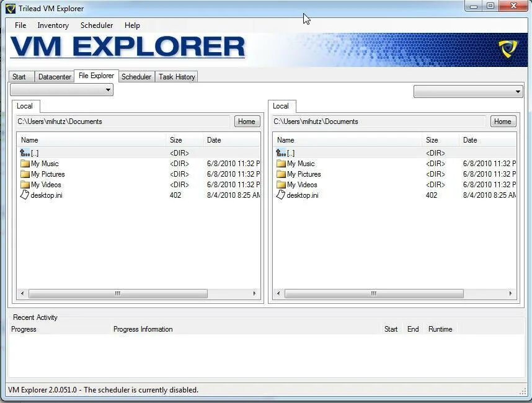The height and width of the screenshot is (403, 532).
Task: Click right pane scrollbar left arrow
Action: coord(278,293)
